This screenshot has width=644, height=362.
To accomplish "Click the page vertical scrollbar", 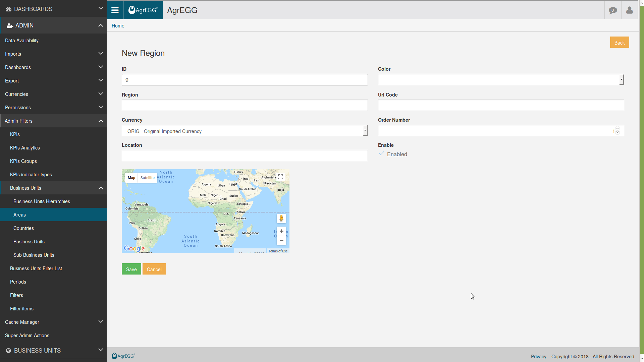I will 642,181.
